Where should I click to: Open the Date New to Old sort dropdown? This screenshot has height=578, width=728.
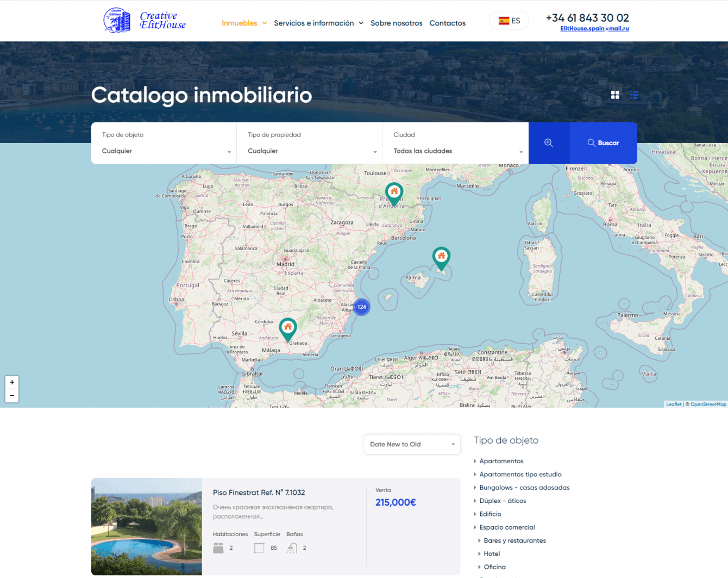click(x=412, y=444)
